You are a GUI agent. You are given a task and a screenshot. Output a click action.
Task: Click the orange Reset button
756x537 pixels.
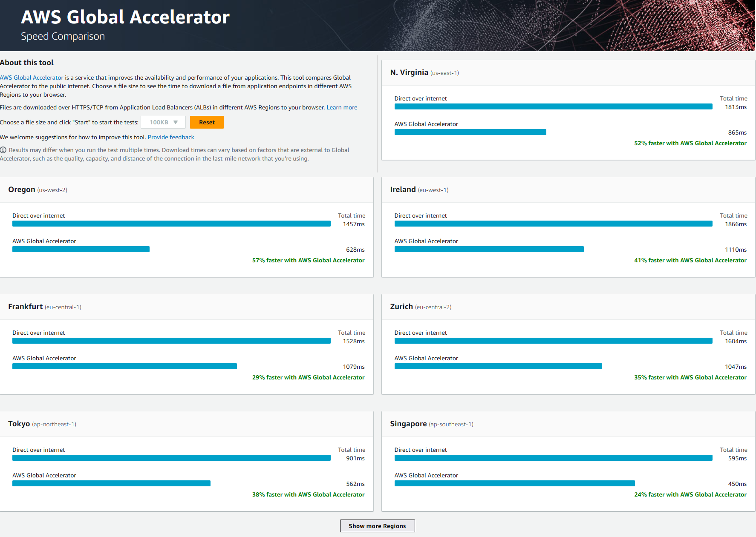(207, 122)
